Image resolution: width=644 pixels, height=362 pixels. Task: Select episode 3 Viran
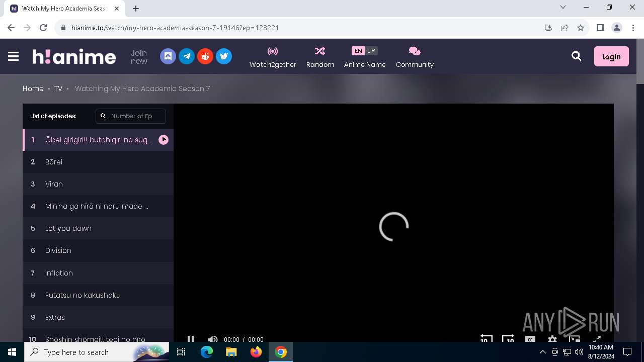point(98,184)
